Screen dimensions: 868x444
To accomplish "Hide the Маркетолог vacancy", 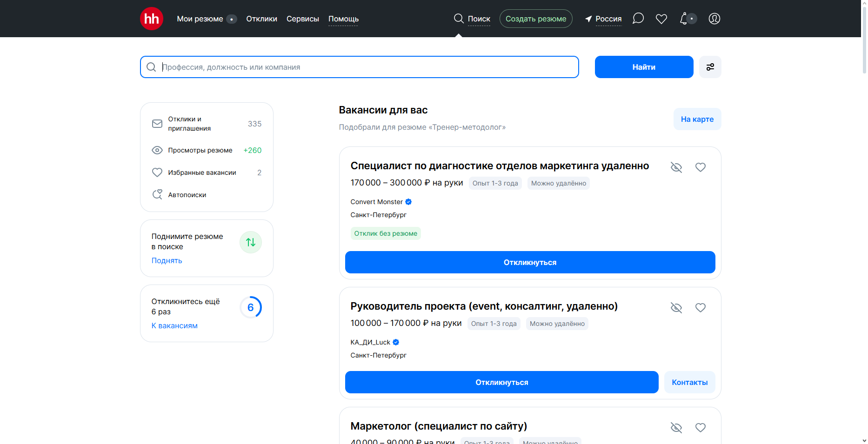I will 676,428.
